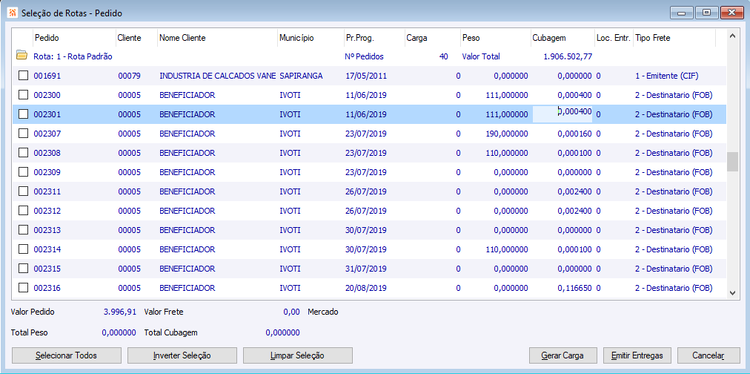This screenshot has height=374, width=750.
Task: Check pedido 002314's checkbox
Action: (23, 249)
